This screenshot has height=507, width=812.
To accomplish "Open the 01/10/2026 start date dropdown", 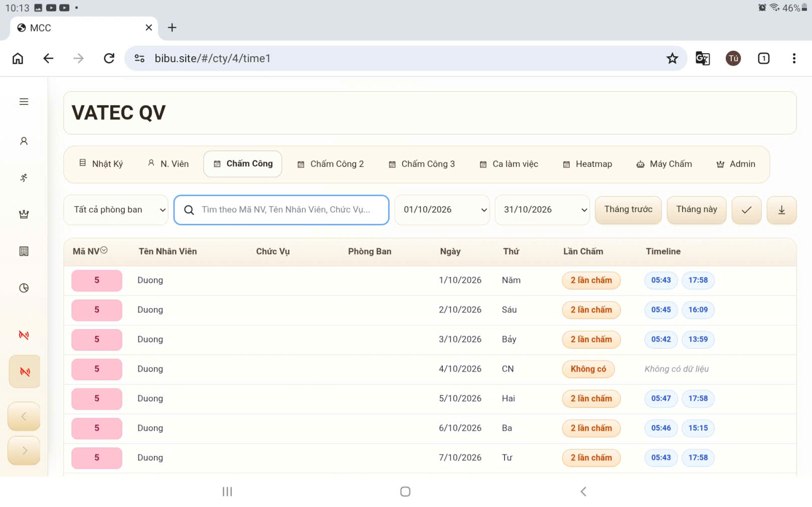I will [x=442, y=210].
